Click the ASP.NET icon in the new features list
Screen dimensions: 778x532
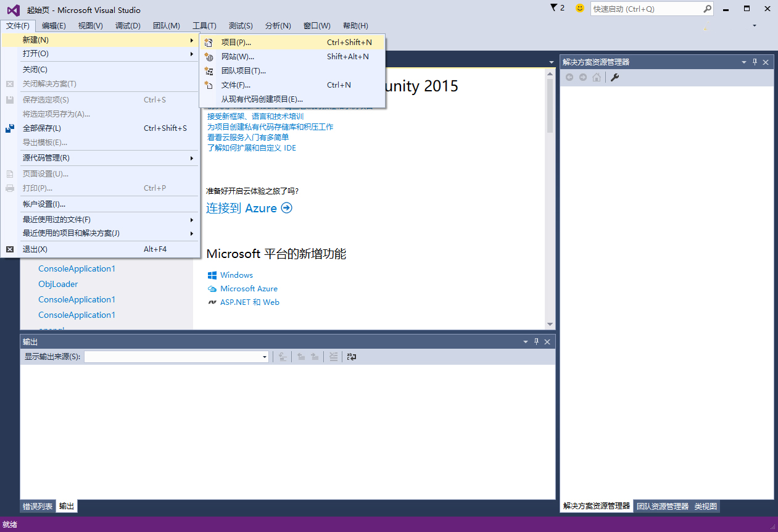pyautogui.click(x=212, y=302)
